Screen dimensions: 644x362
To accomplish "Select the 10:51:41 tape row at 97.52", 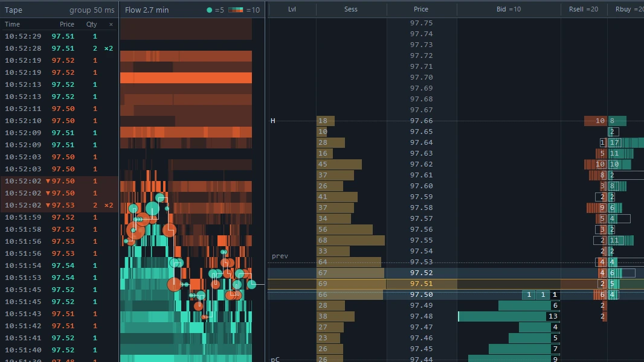I will [59, 338].
